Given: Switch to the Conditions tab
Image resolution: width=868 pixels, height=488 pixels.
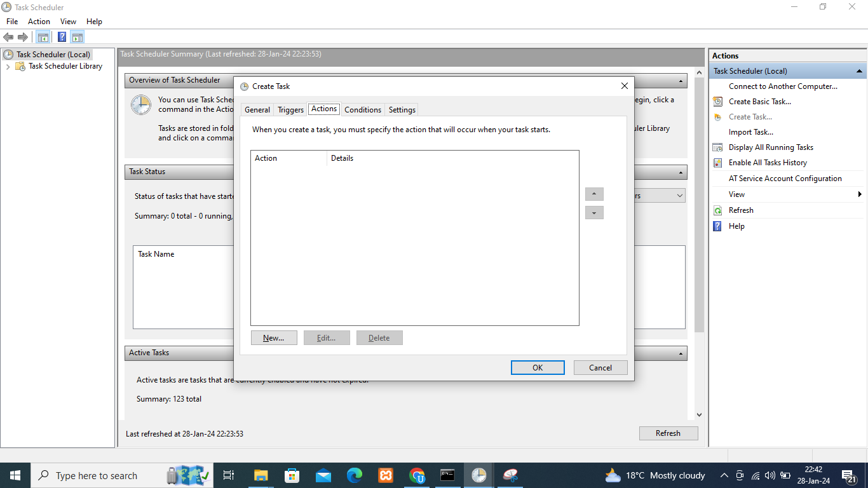Looking at the screenshot, I should point(363,110).
